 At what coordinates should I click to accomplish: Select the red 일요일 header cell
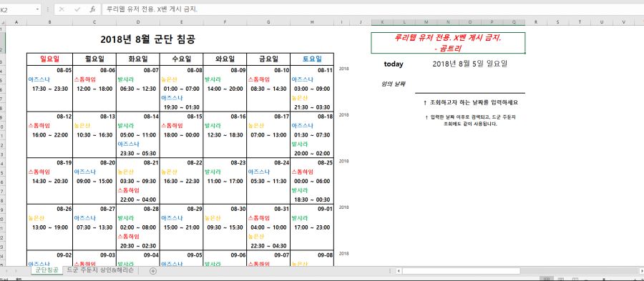pos(49,59)
